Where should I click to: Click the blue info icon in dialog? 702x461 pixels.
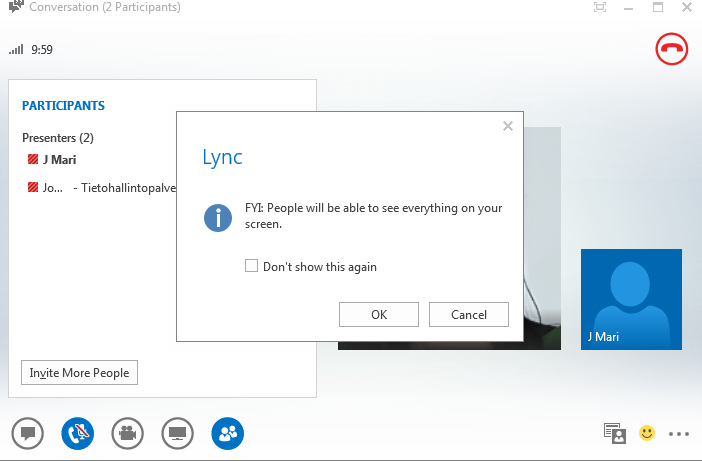point(218,218)
